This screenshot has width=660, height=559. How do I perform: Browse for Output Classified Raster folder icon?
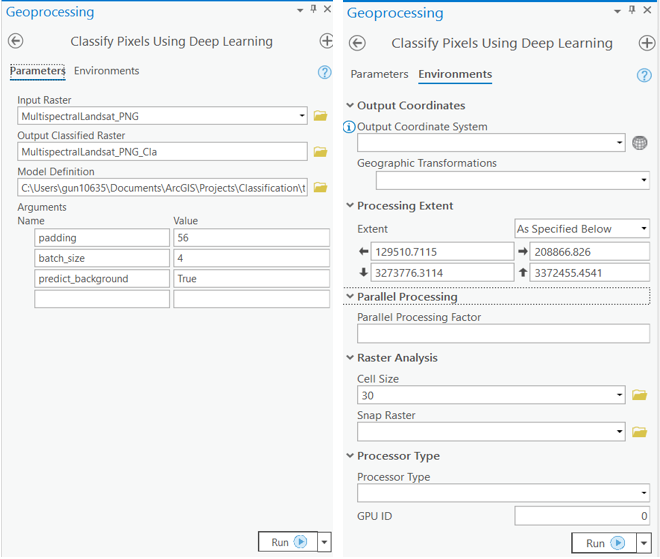320,152
